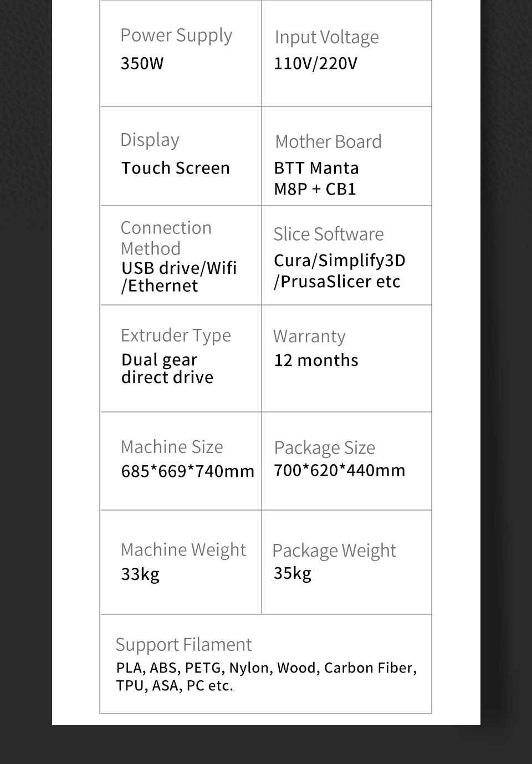The width and height of the screenshot is (532, 764).
Task: Click the Slice Software heading
Action: click(x=328, y=234)
